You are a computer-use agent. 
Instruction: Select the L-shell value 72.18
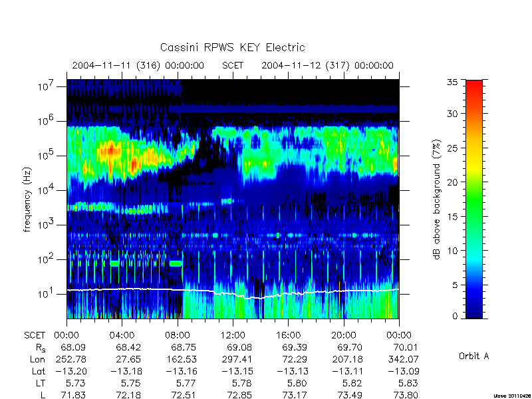128,395
